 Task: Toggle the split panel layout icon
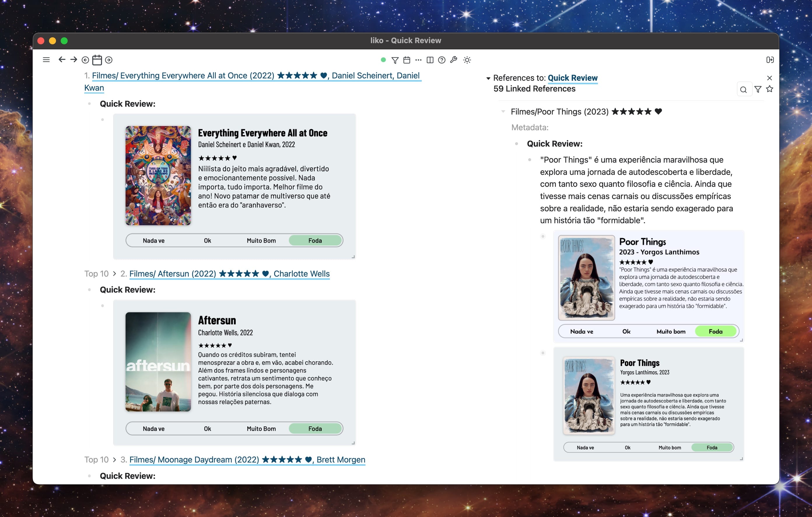coord(430,60)
